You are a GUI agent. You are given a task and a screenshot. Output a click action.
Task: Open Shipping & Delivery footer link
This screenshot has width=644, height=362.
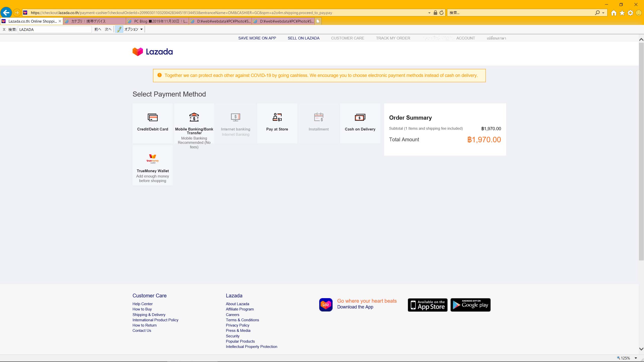pyautogui.click(x=149, y=315)
